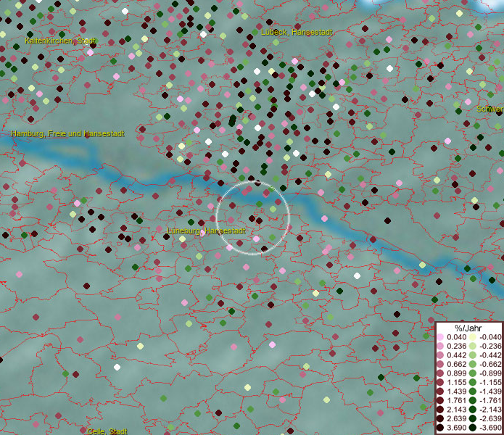Choose the swatch beside -1.761
The height and width of the screenshot is (435, 504).
click(x=473, y=400)
